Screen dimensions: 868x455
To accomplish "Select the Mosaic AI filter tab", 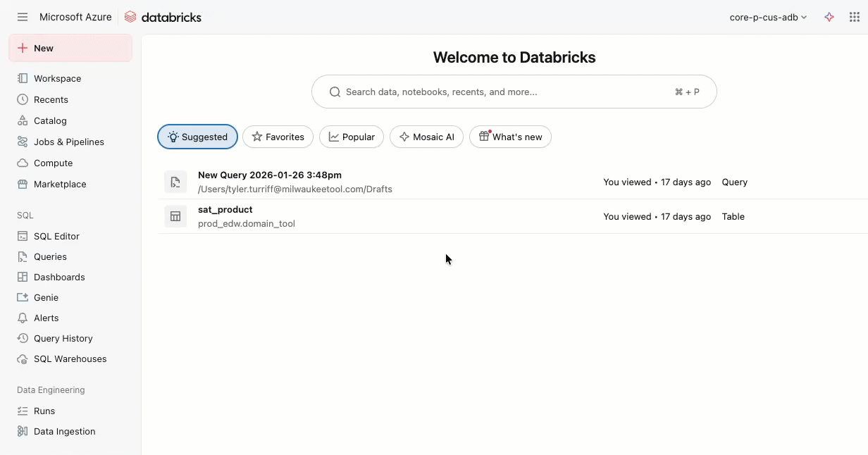I will point(426,137).
